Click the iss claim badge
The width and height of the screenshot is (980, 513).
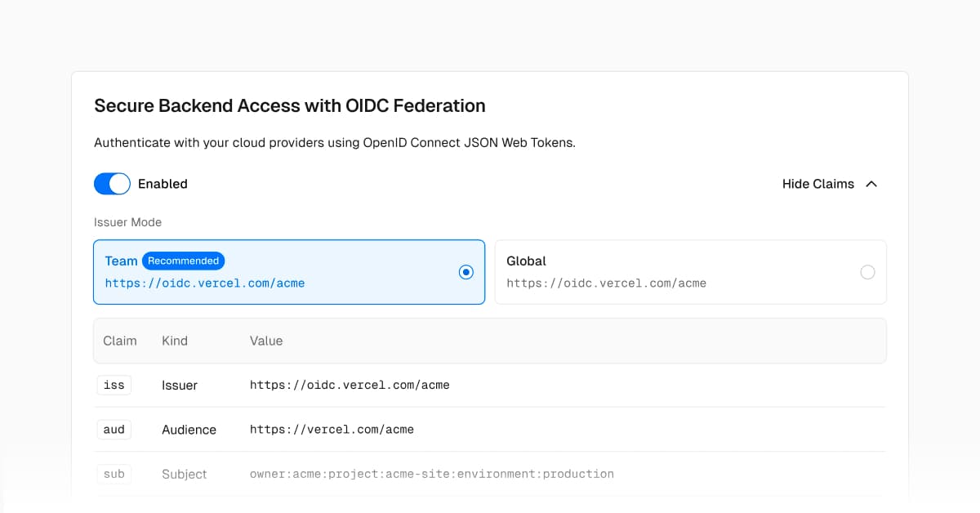pyautogui.click(x=114, y=385)
